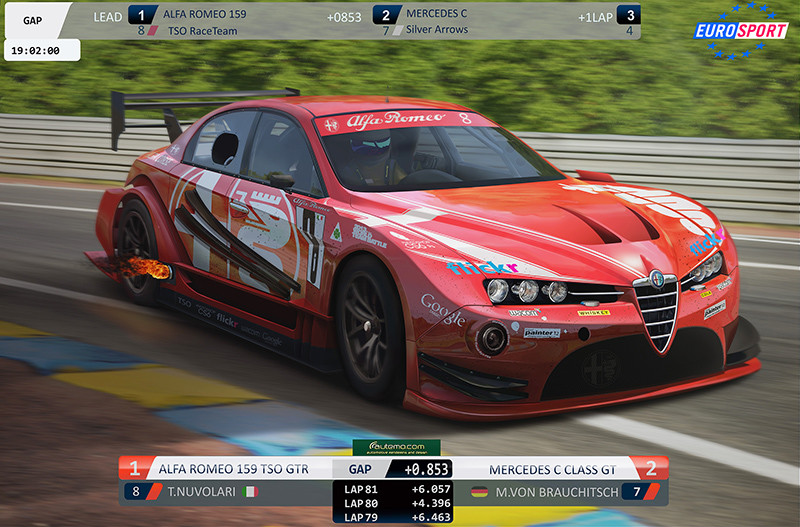Click the LEAD label in top bar

coord(108,17)
